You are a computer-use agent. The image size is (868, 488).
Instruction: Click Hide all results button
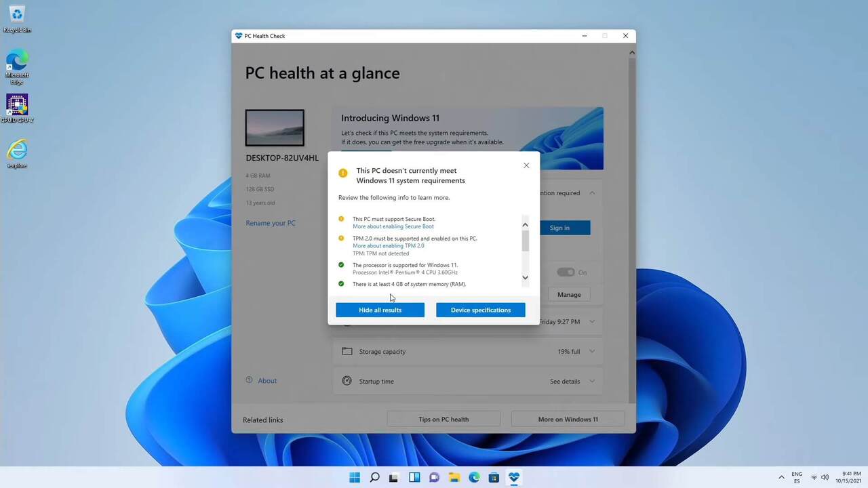[380, 310]
